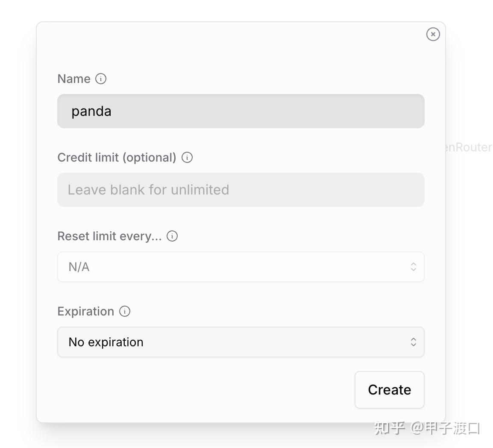Click the info icon next to Name
This screenshot has width=493, height=448.
coord(101,79)
